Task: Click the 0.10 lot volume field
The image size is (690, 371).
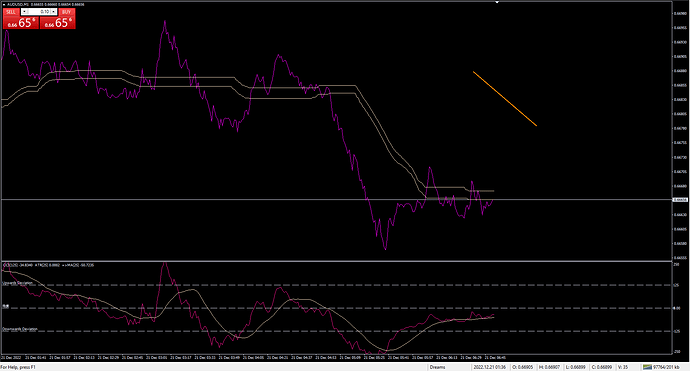Action: click(x=39, y=12)
